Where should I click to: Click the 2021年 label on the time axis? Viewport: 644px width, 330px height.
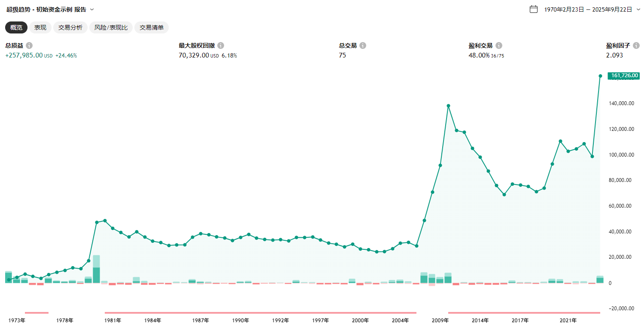tap(568, 321)
